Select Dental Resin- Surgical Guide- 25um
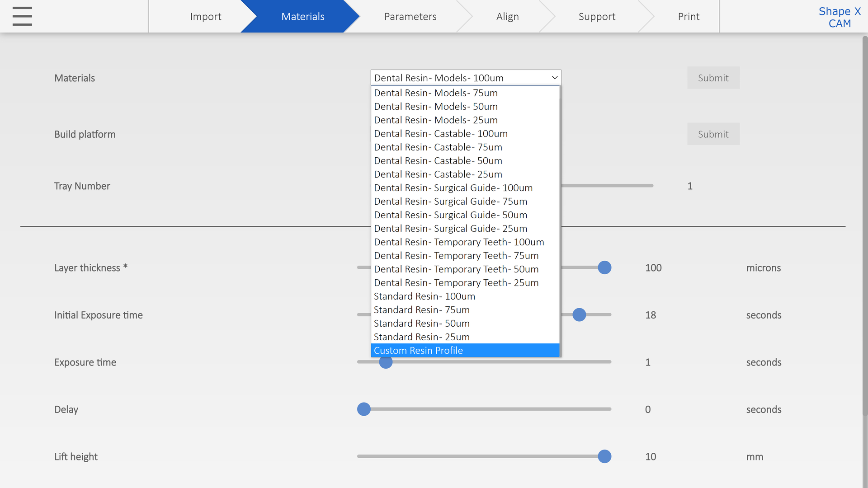This screenshot has width=868, height=488. (x=450, y=229)
